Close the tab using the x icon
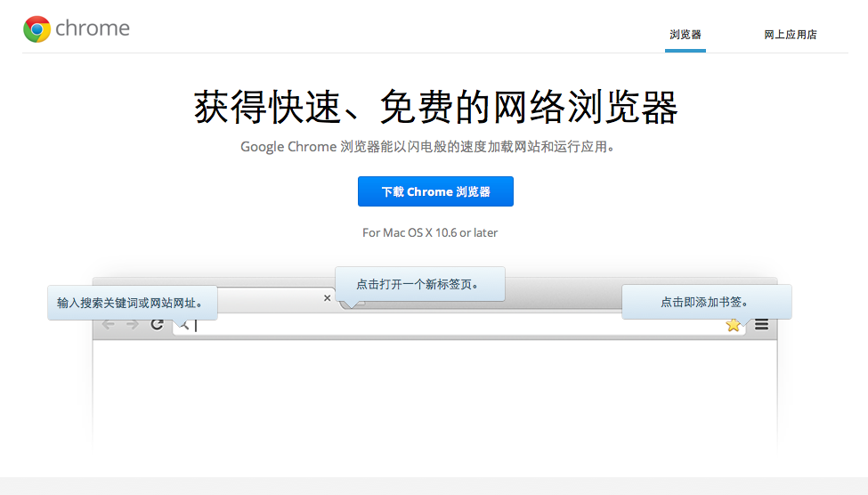Viewport: 868px width, 495px height. (x=327, y=298)
